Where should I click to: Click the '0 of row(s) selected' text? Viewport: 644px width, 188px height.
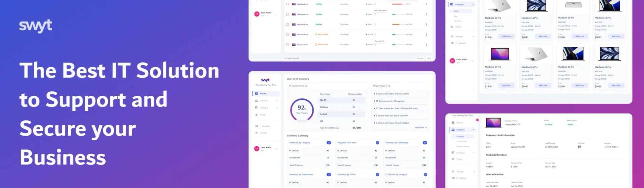pos(291,58)
